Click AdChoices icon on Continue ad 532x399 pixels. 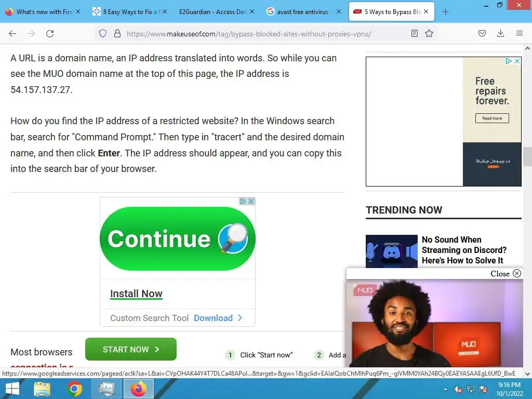pos(243,201)
